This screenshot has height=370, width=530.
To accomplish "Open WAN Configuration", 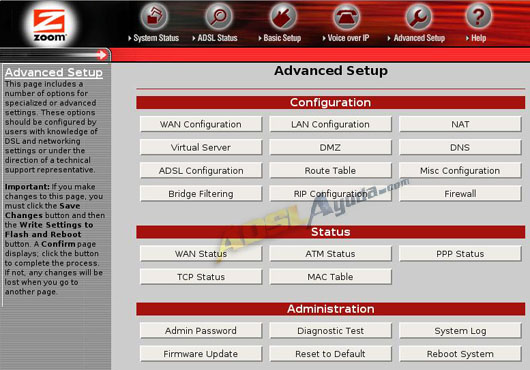I will [201, 124].
